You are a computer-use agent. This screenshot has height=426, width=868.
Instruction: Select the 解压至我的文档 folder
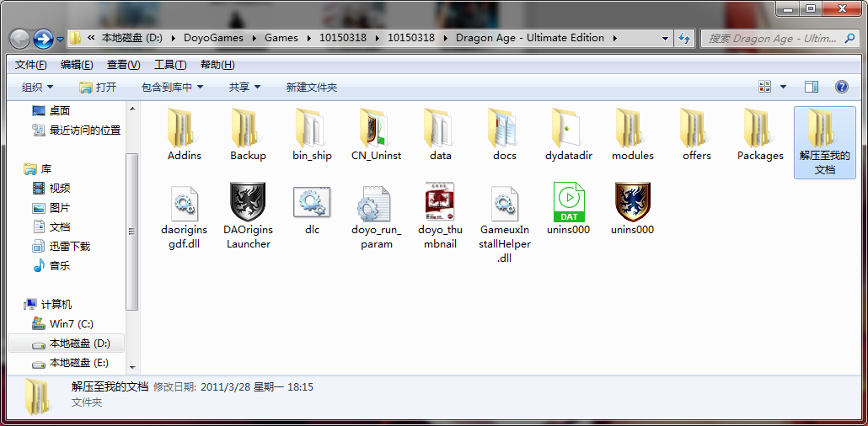[825, 142]
